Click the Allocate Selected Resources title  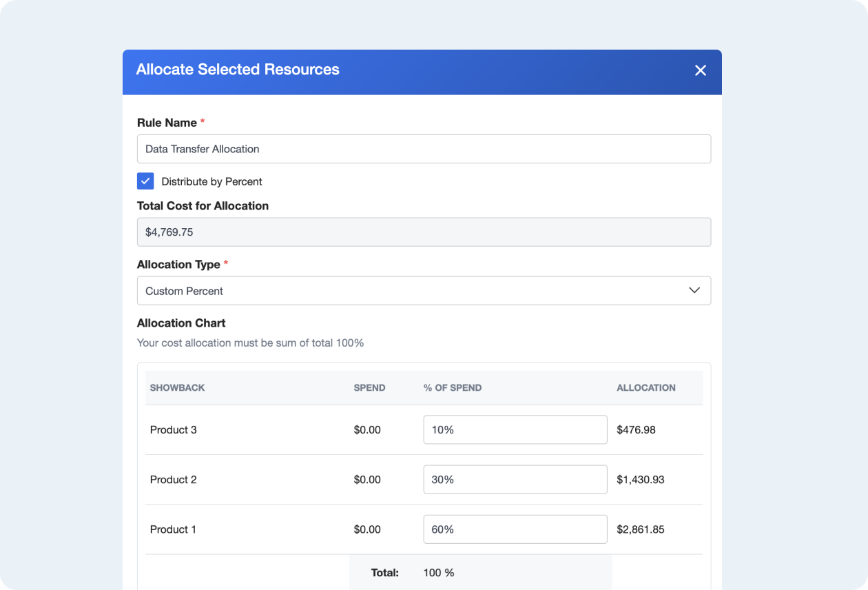pos(238,70)
